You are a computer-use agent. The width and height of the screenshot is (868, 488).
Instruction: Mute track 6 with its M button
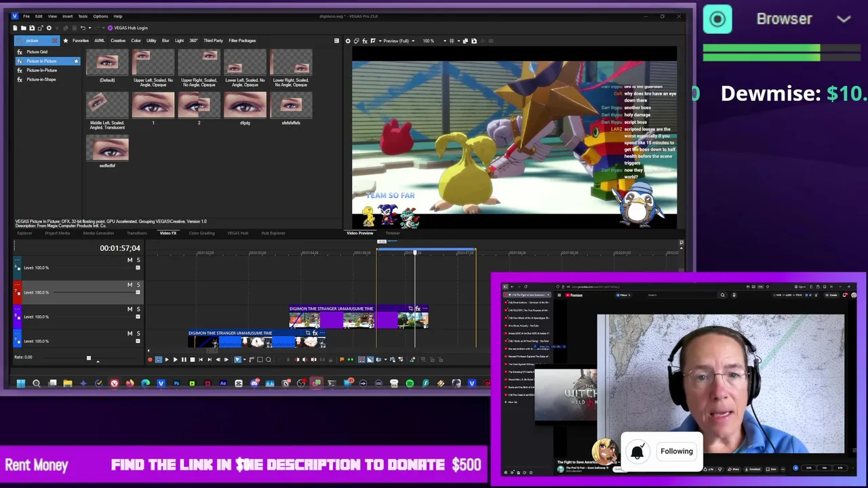pyautogui.click(x=130, y=260)
